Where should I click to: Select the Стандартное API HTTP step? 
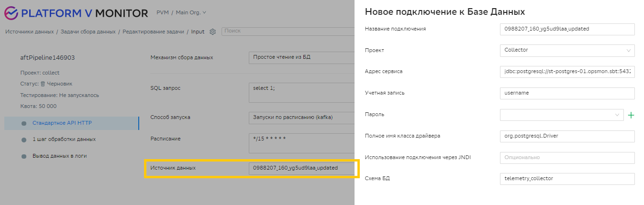tap(62, 123)
